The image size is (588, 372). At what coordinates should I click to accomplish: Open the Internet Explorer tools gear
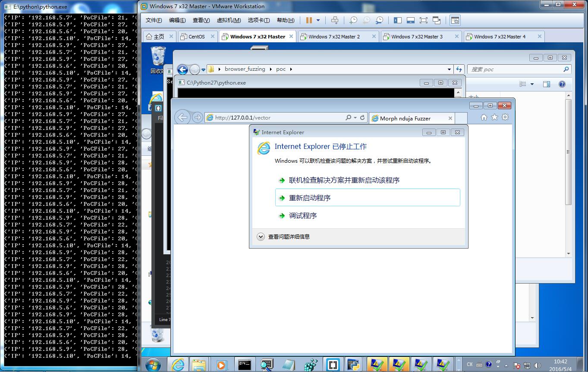505,117
